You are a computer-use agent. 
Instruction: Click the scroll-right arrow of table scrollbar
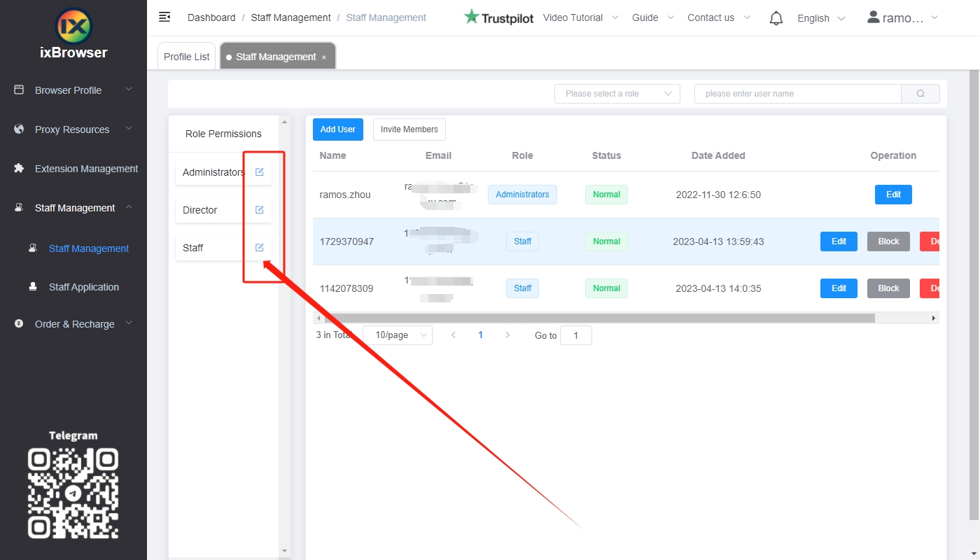(933, 318)
